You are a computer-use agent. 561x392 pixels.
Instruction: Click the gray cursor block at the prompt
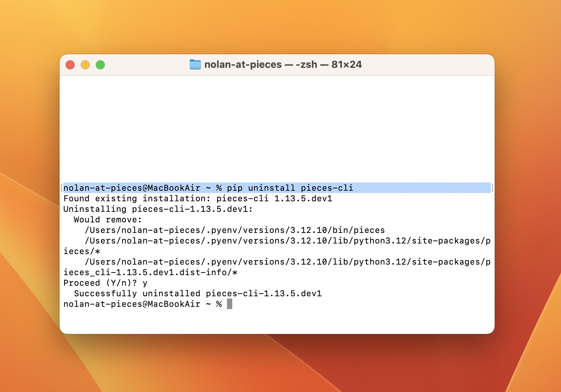pos(230,304)
